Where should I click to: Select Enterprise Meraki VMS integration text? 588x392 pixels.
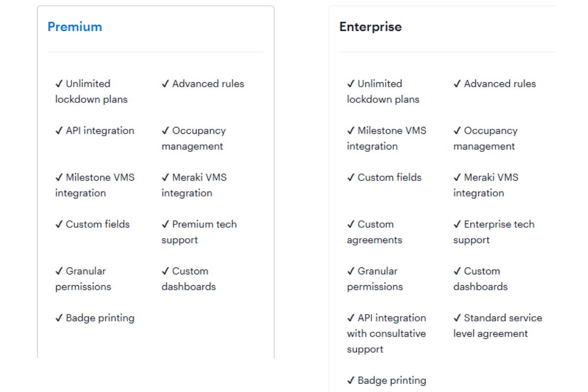[x=486, y=185]
